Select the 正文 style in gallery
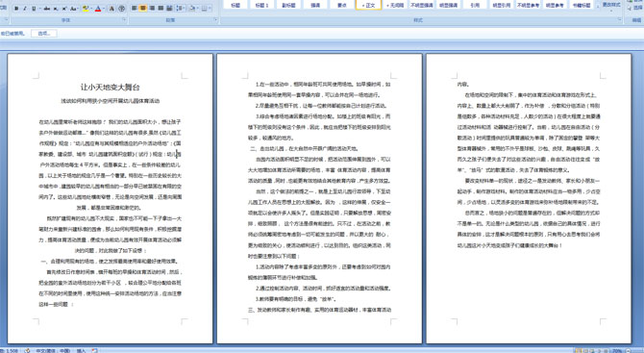The width and height of the screenshot is (644, 353). click(x=368, y=5)
